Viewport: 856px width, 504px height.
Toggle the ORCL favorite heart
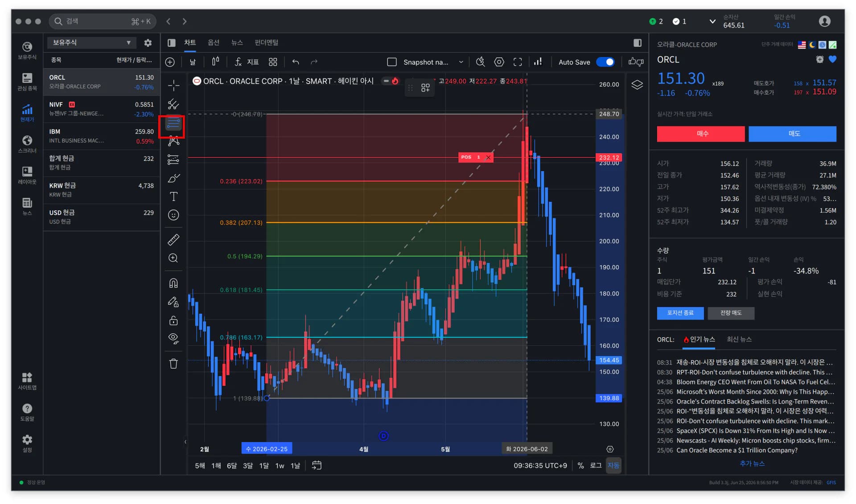tap(832, 59)
